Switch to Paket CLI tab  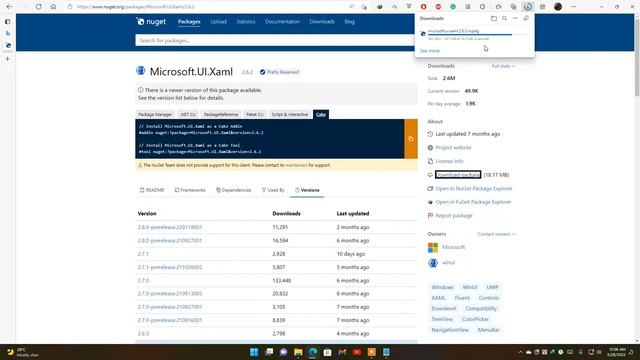[255, 114]
